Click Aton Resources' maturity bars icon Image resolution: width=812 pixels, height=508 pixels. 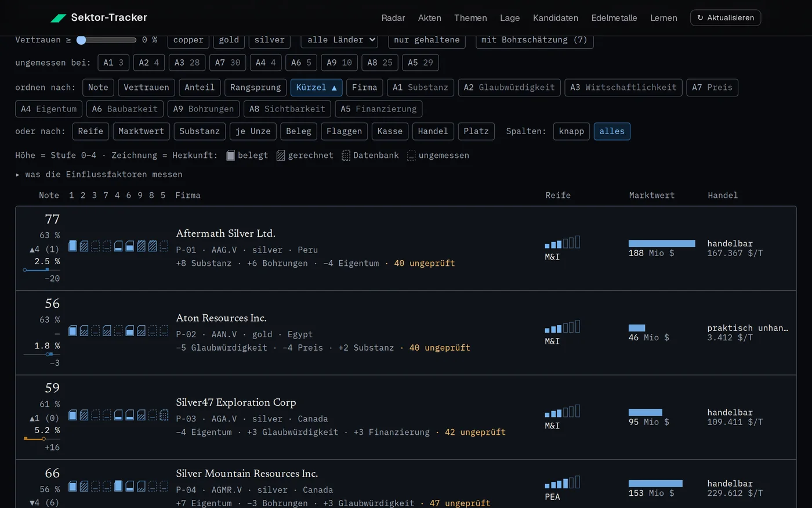563,326
